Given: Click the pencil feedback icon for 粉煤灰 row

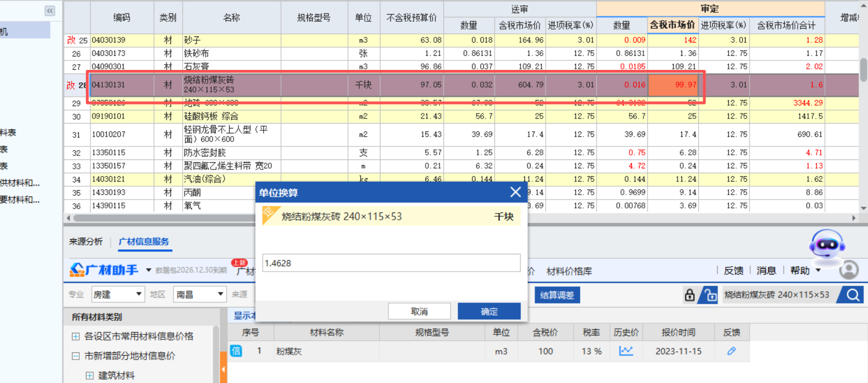Looking at the screenshot, I should tap(732, 351).
